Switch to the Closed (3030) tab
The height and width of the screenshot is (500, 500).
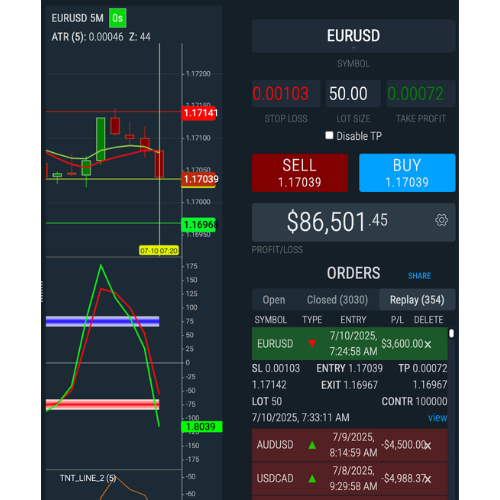tap(337, 300)
